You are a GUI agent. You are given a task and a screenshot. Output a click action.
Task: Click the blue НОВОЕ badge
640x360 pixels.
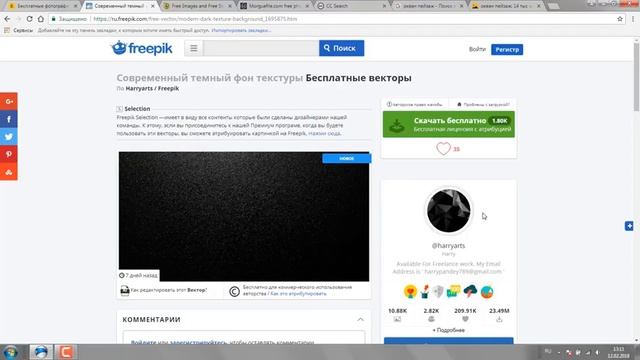(x=347, y=158)
